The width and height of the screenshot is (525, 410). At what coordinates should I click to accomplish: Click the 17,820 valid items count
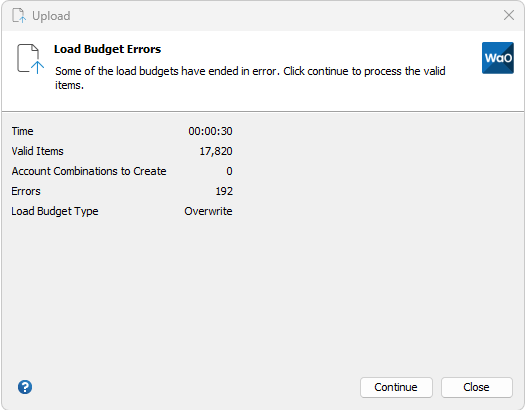(216, 151)
